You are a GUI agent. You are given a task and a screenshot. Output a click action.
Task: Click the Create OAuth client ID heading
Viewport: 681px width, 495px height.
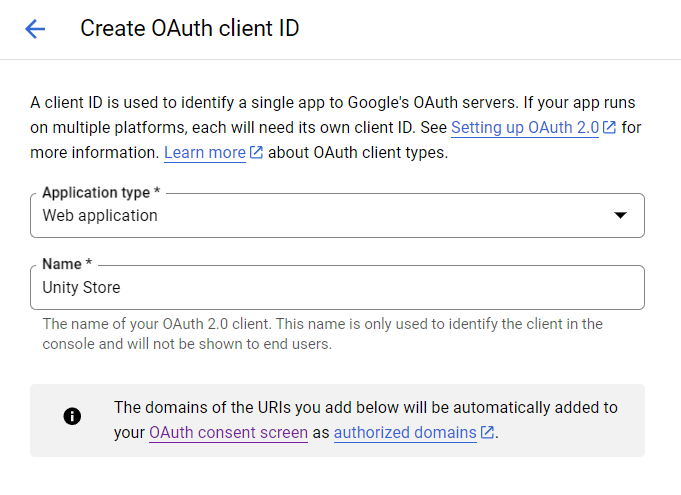189,28
